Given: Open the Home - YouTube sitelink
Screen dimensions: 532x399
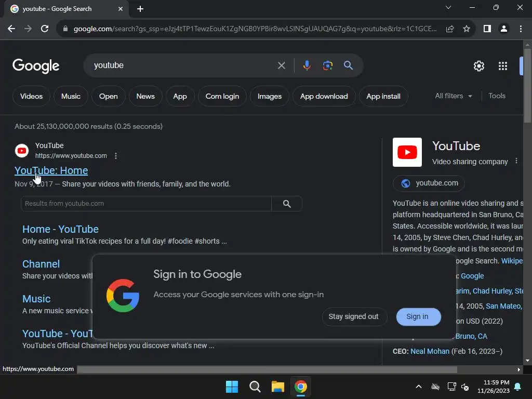Looking at the screenshot, I should click(x=60, y=229).
